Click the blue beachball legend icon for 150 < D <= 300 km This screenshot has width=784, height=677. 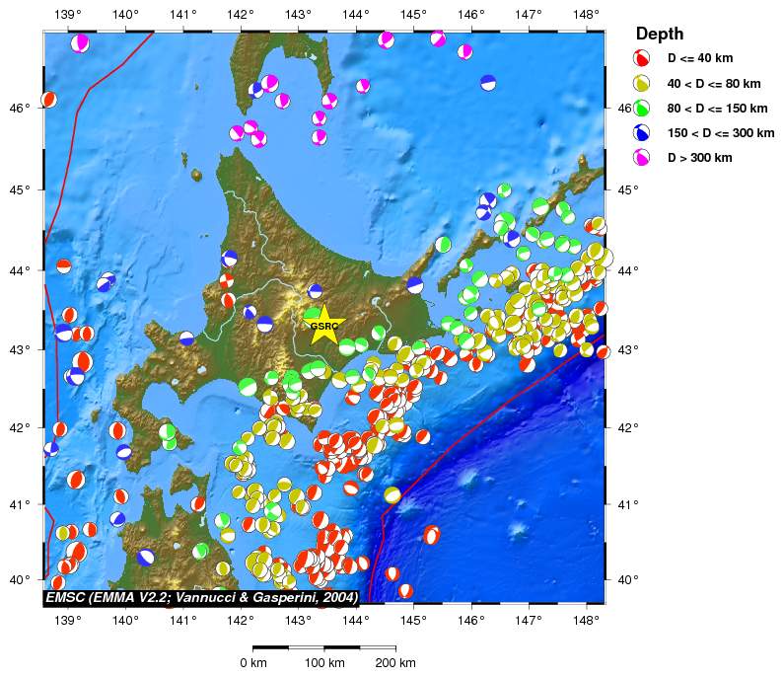pos(642,132)
